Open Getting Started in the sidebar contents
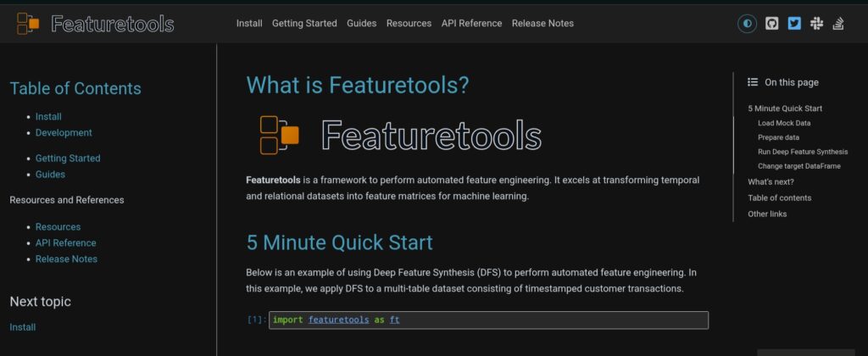This screenshot has width=868, height=356. 68,159
